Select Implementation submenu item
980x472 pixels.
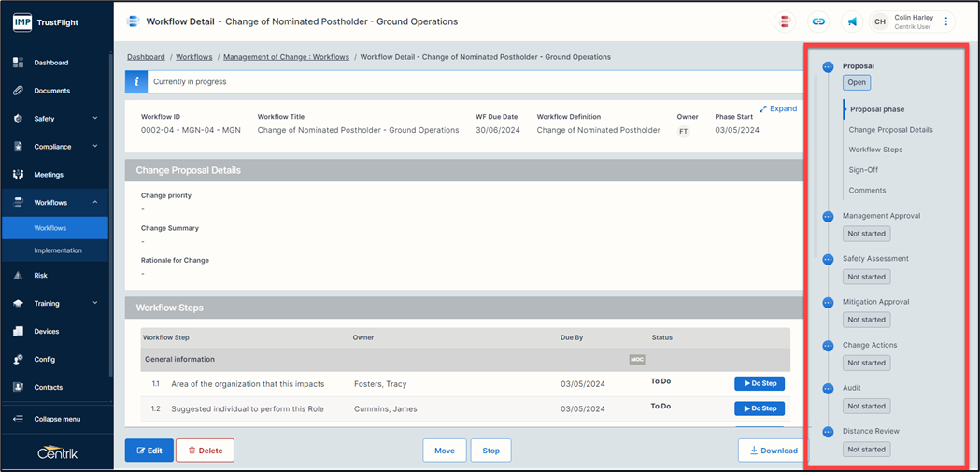[58, 250]
